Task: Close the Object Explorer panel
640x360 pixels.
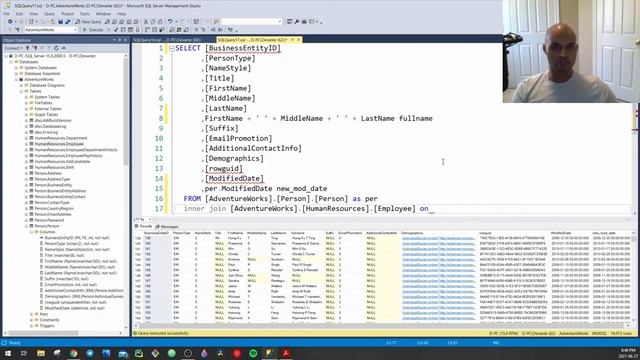Action: click(x=125, y=40)
